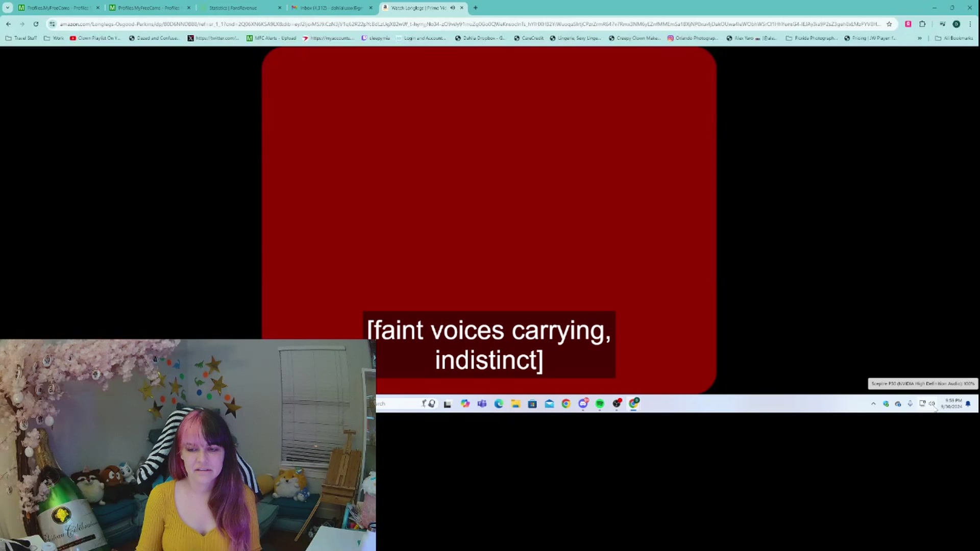This screenshot has height=551, width=980.
Task: Open the Dazed and Confused bookmark
Action: point(154,38)
